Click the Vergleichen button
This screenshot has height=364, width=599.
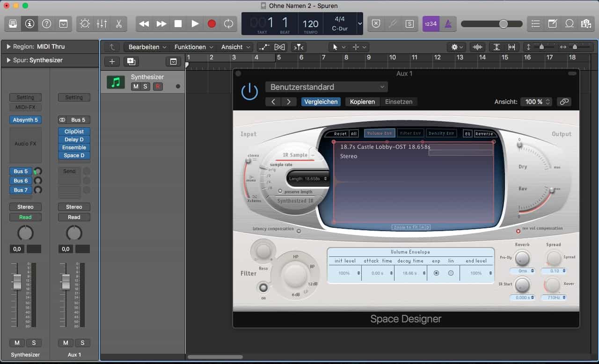[321, 102]
